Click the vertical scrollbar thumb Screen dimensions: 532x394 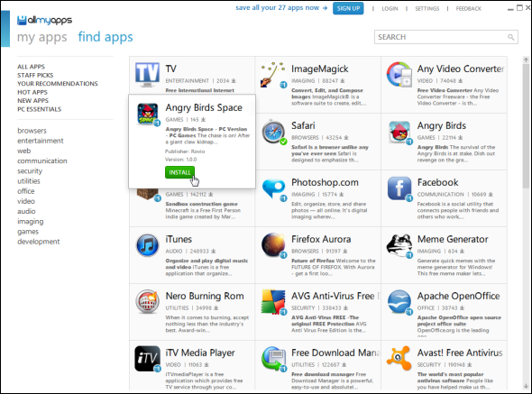(x=526, y=126)
